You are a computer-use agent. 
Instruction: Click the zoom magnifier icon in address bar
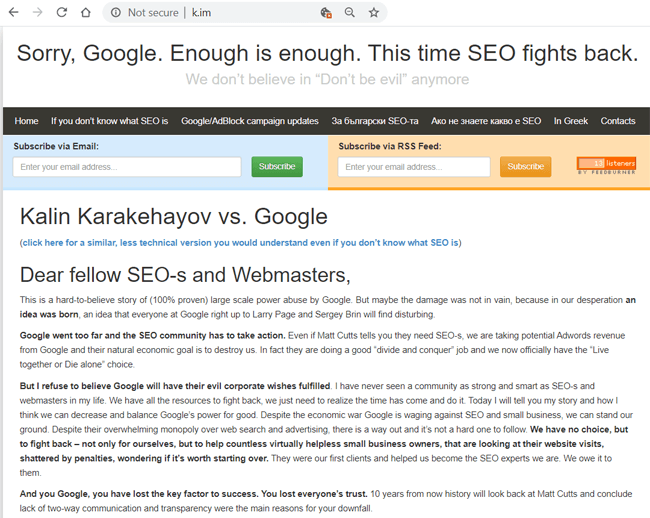tap(350, 12)
